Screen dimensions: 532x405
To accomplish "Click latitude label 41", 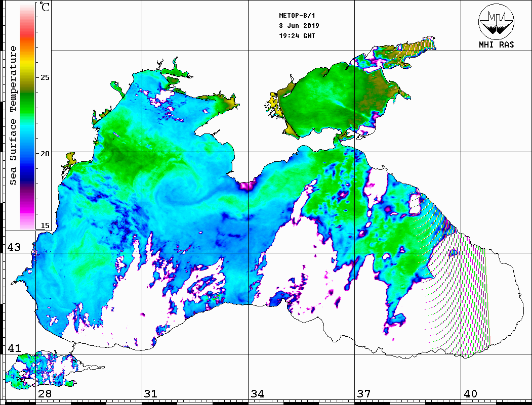I will [x=14, y=348].
